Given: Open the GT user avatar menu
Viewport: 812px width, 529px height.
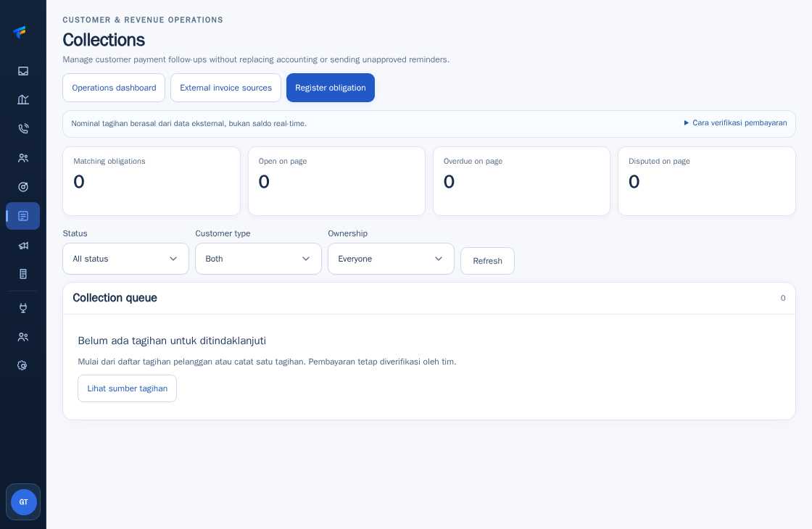Looking at the screenshot, I should point(23,502).
